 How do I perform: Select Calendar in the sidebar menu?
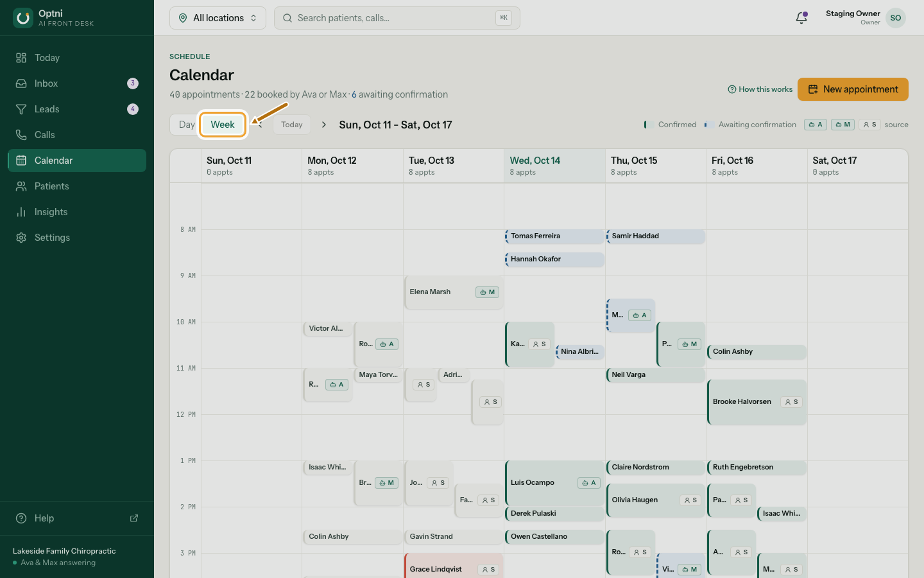pyautogui.click(x=77, y=161)
